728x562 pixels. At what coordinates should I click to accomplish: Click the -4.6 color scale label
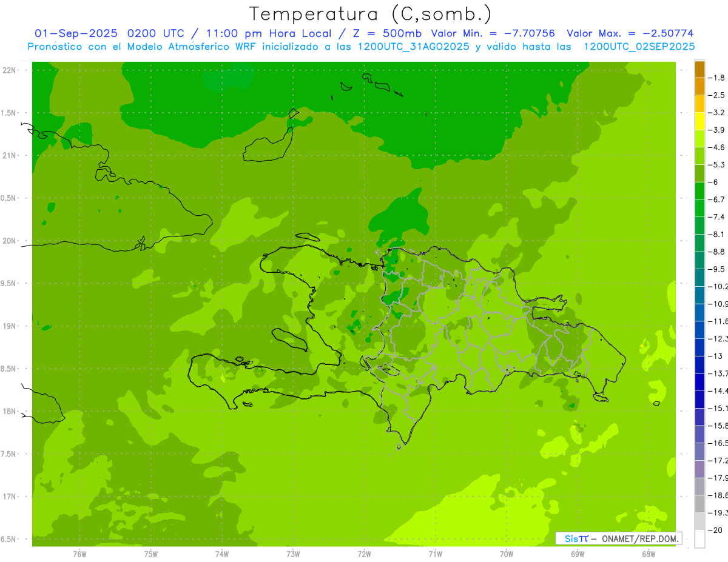716,147
